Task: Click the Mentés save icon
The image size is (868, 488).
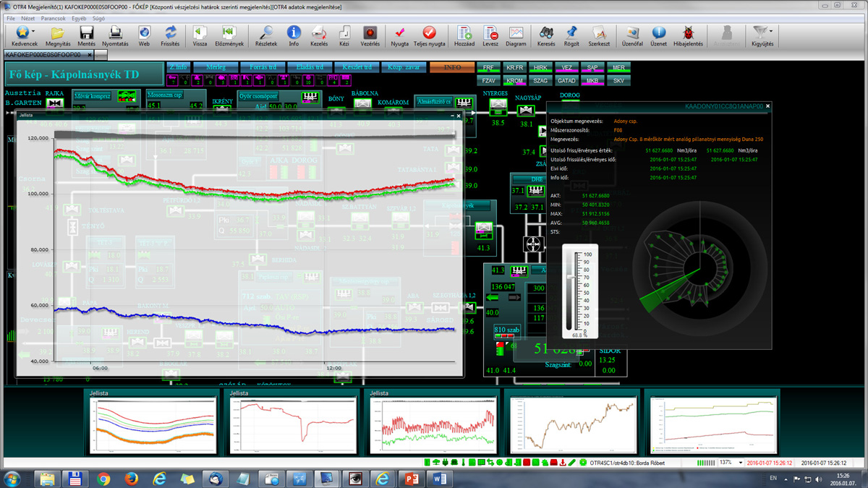Action: (86, 35)
